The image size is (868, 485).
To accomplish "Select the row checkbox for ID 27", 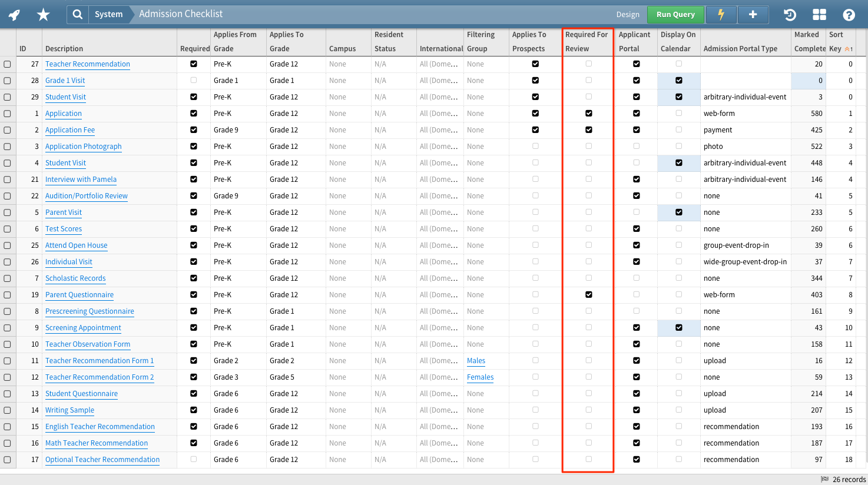I will tap(7, 64).
